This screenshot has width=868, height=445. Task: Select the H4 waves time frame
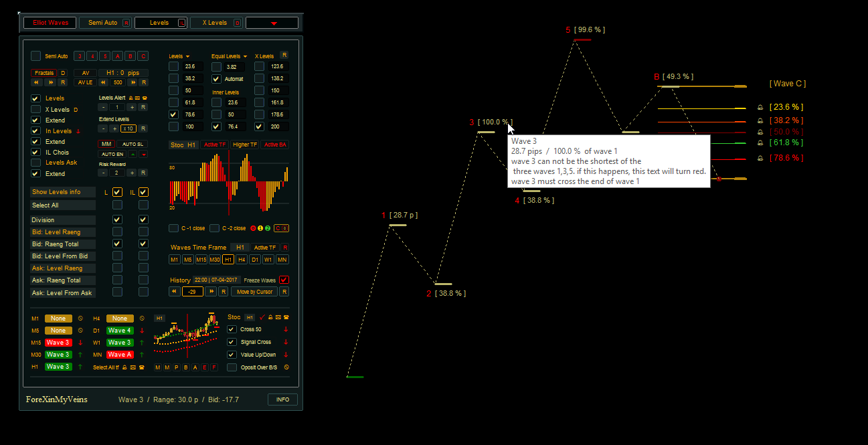(x=242, y=260)
